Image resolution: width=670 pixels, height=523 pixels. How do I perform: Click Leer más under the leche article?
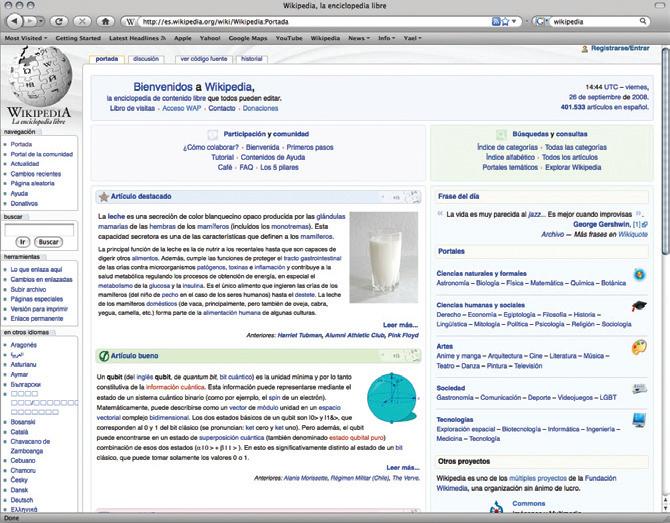coord(400,325)
